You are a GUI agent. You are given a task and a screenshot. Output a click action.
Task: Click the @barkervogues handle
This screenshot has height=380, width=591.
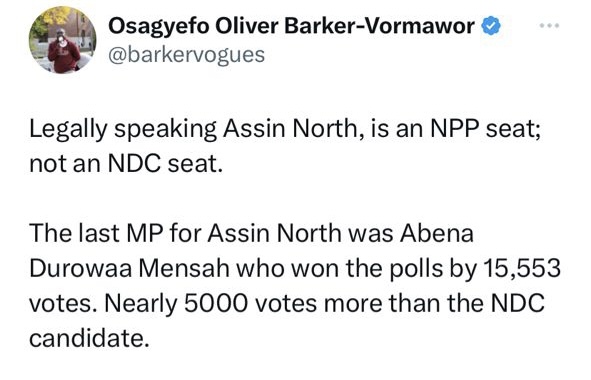[187, 55]
